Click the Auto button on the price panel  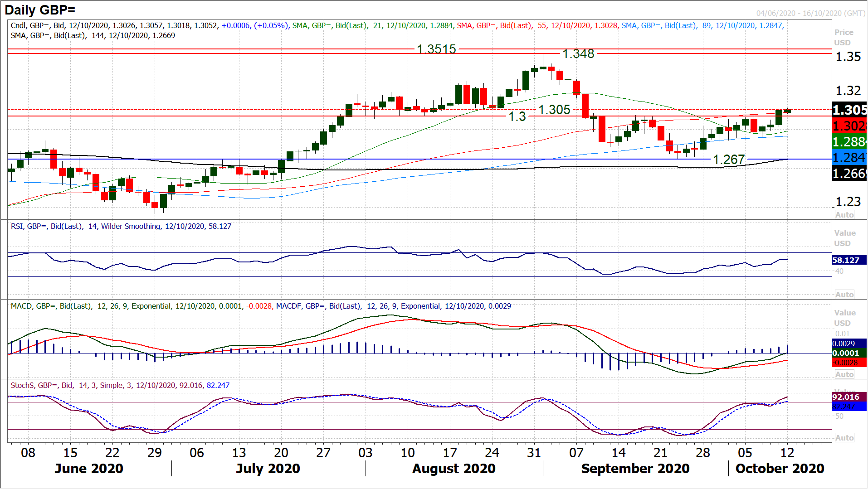coord(844,215)
